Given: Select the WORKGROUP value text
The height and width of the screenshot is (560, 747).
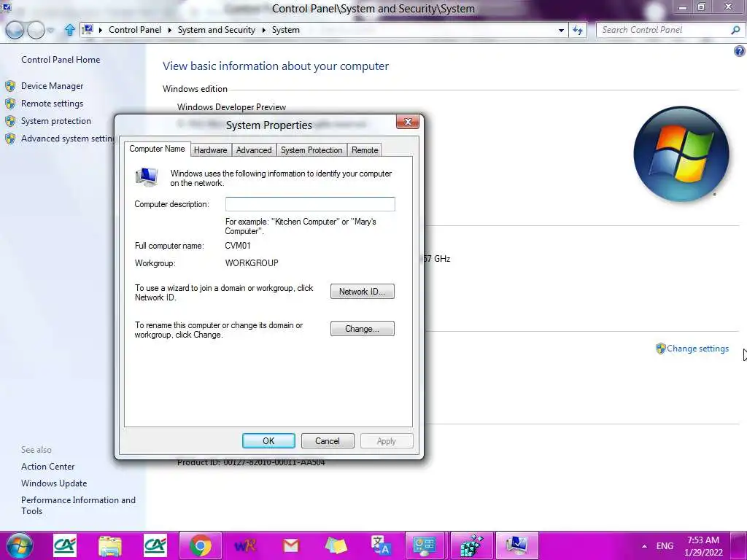Looking at the screenshot, I should (252, 262).
